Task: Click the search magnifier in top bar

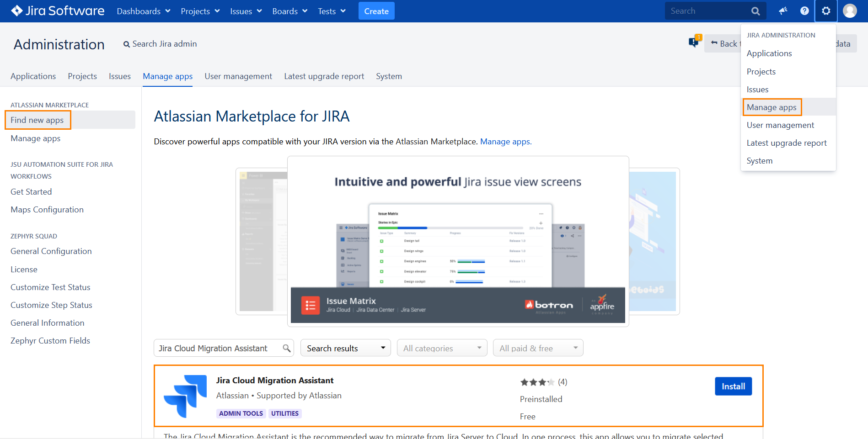Action: (755, 11)
